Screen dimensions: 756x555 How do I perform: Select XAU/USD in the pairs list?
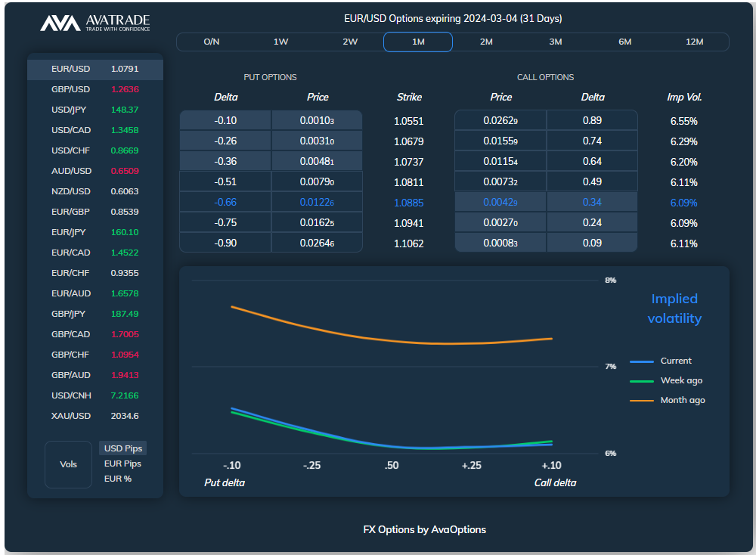click(95, 416)
